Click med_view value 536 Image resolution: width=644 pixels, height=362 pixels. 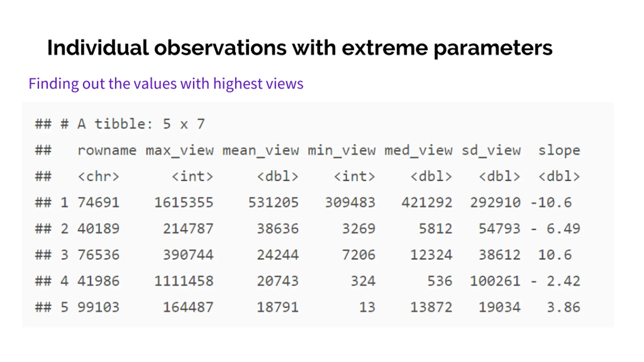(x=440, y=281)
